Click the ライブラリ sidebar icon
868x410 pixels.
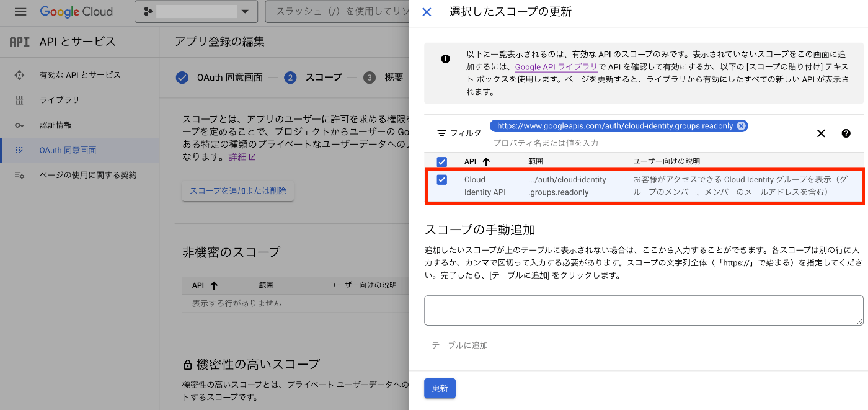(19, 100)
